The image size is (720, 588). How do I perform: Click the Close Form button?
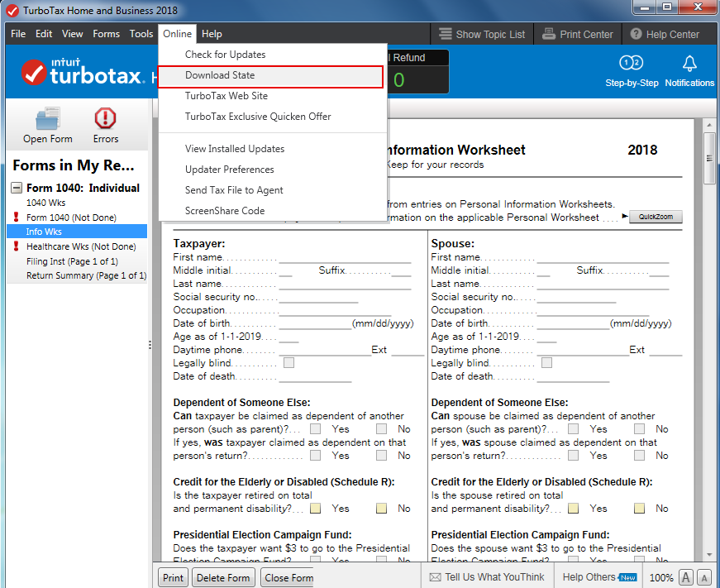(288, 577)
